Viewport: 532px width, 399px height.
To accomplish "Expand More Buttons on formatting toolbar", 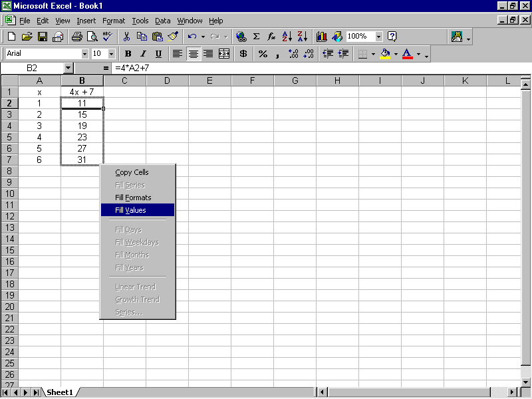I will click(426, 54).
